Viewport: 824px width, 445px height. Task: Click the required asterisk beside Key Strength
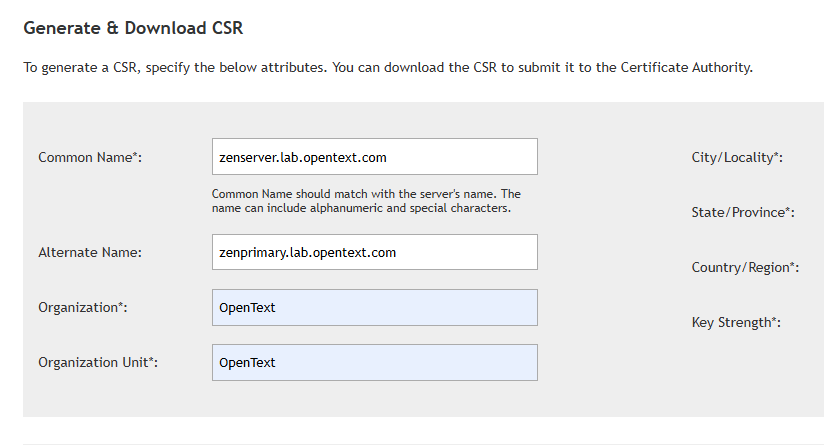coord(773,321)
